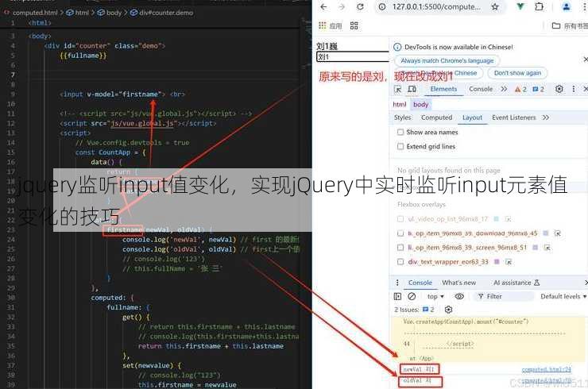Click body breadcrumb in VS Code editor
Screen dimensions: 588x389
click(109, 13)
